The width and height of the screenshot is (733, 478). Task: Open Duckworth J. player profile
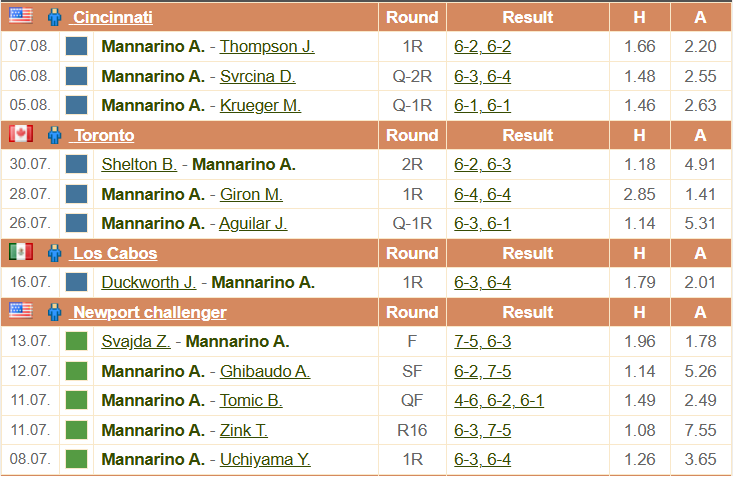(149, 283)
